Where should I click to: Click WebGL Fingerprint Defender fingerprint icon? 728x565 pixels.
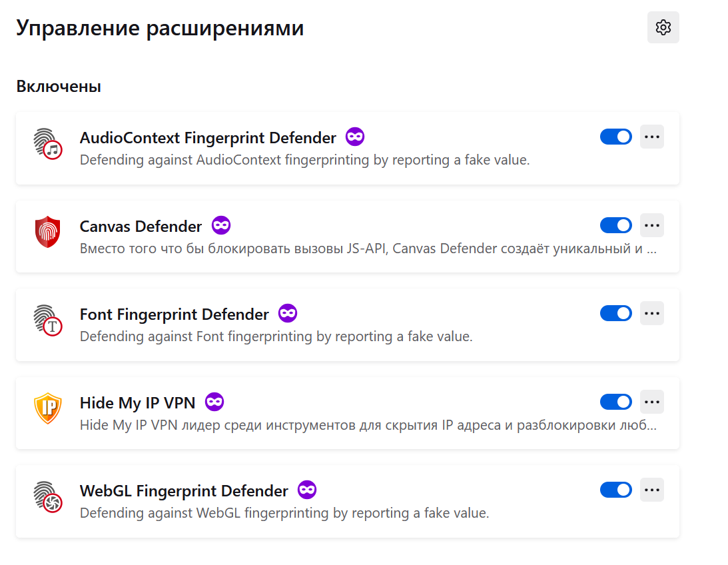pos(48,496)
